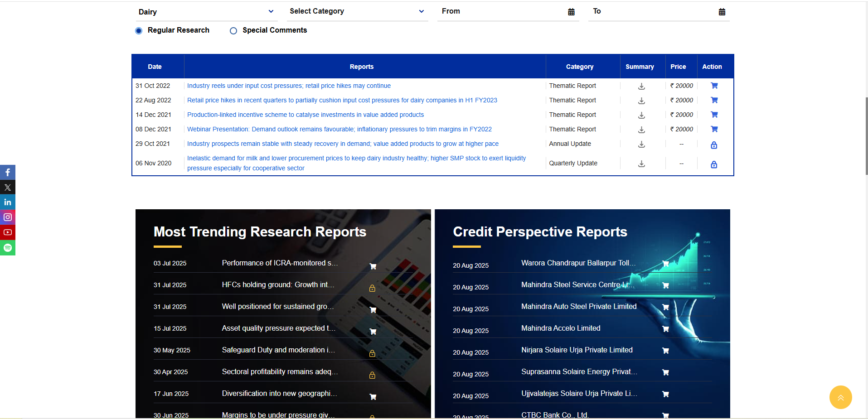Download summary for 22 Aug 2022 report
The width and height of the screenshot is (868, 419).
pos(641,101)
